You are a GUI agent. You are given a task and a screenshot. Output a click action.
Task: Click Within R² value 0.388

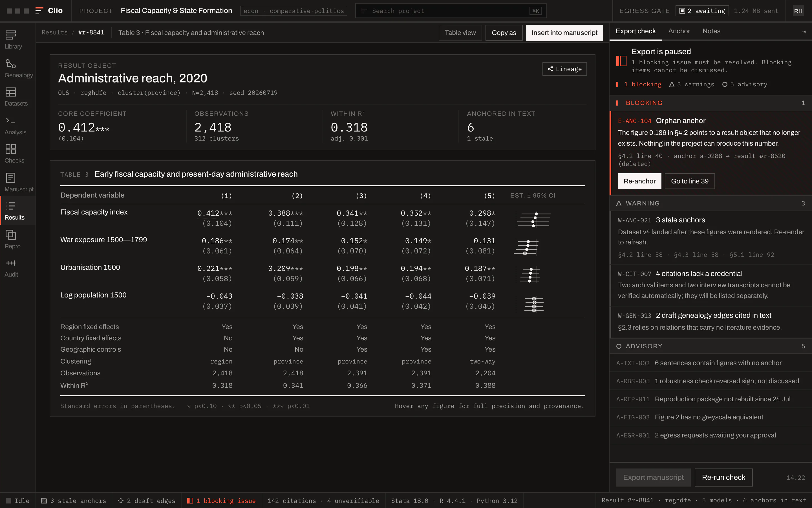485,385
